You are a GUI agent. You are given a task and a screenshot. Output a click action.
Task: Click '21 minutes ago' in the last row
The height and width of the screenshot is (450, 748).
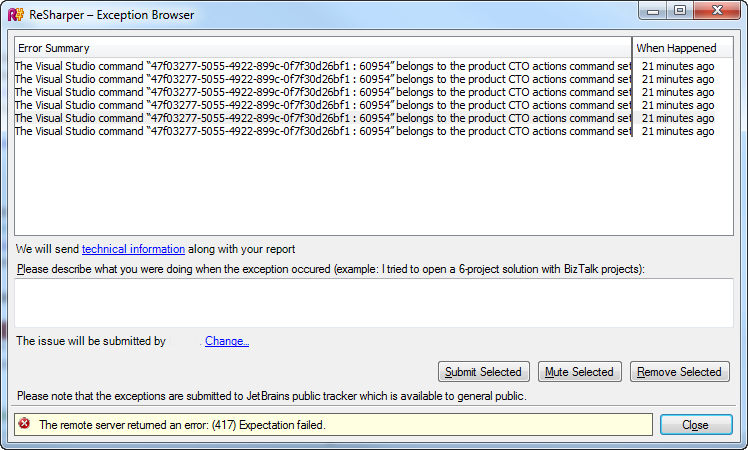678,131
